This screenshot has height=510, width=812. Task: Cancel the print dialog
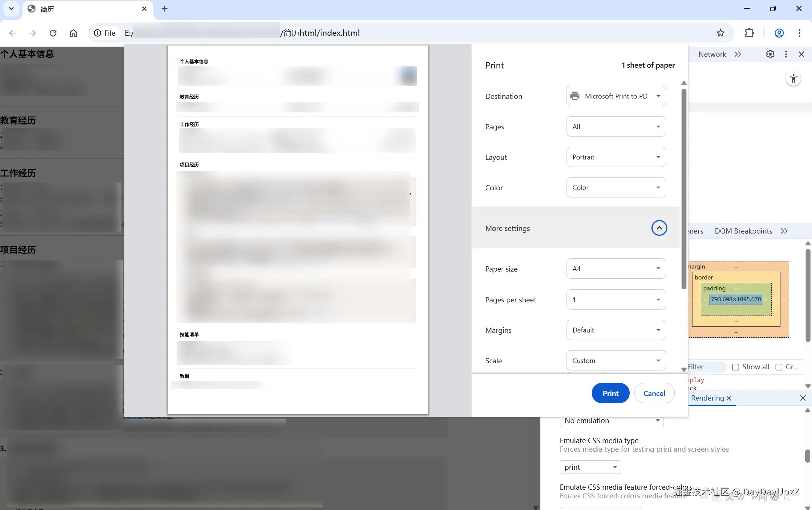(654, 393)
